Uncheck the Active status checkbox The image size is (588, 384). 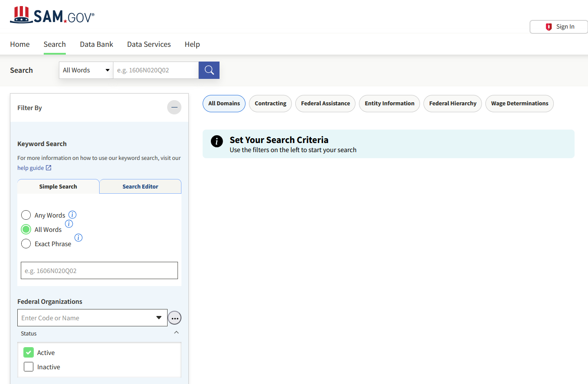tap(29, 353)
